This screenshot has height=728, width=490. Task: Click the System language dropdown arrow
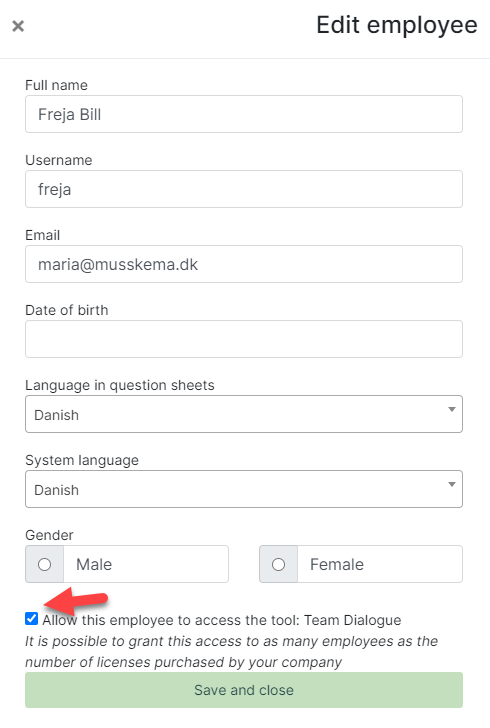(451, 484)
